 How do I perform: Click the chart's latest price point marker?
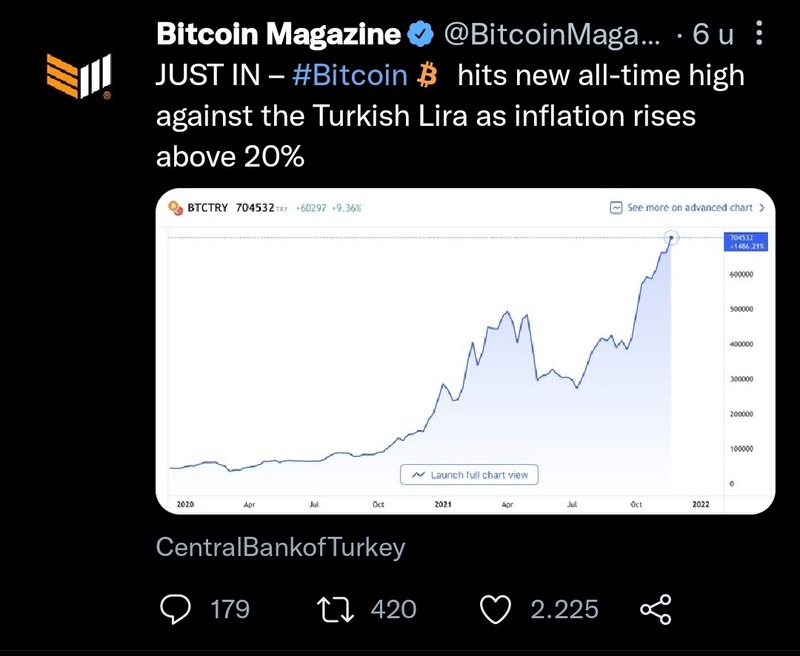point(672,238)
